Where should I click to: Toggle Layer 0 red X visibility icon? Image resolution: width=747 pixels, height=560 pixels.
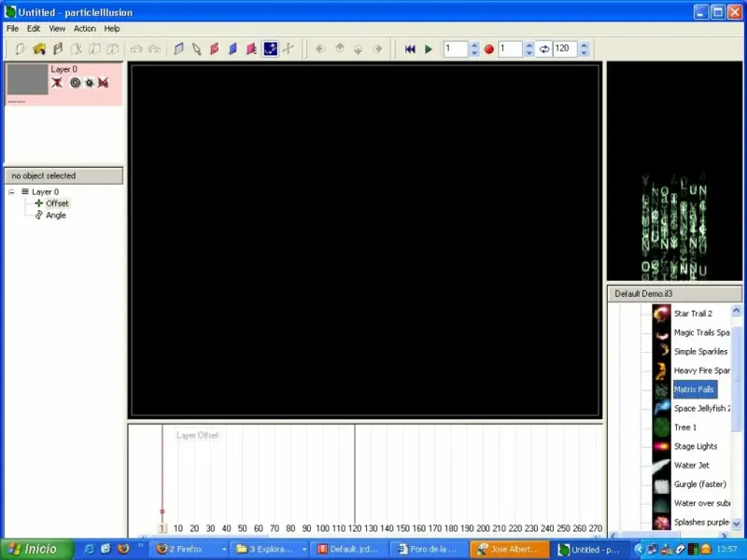tap(57, 83)
